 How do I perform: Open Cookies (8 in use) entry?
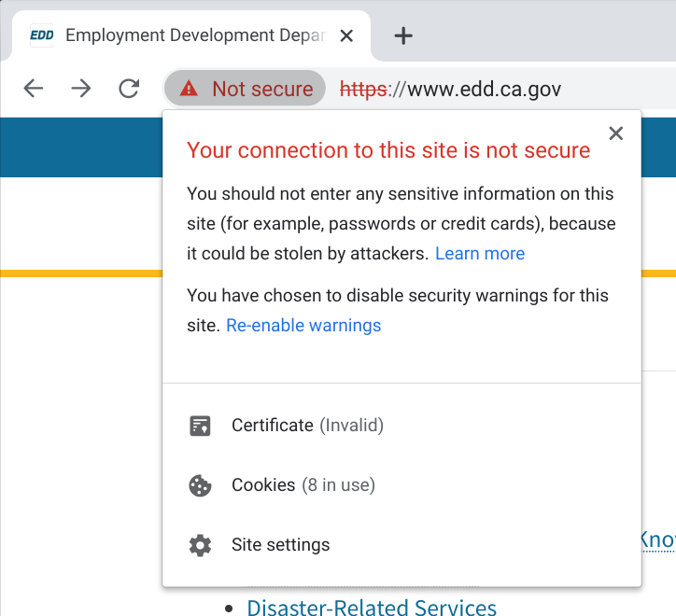point(303,485)
